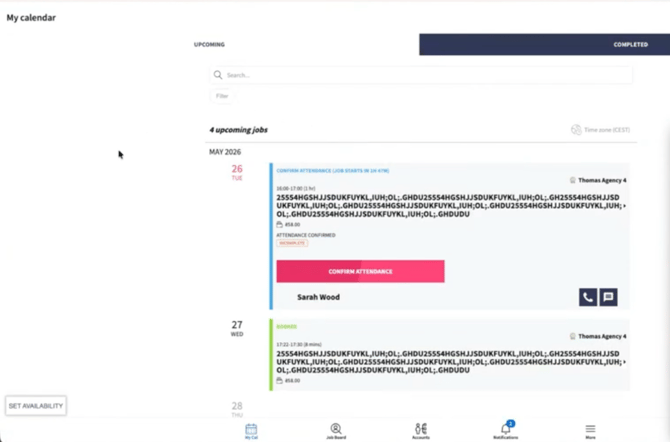Switch to the Upcoming tab

209,44
